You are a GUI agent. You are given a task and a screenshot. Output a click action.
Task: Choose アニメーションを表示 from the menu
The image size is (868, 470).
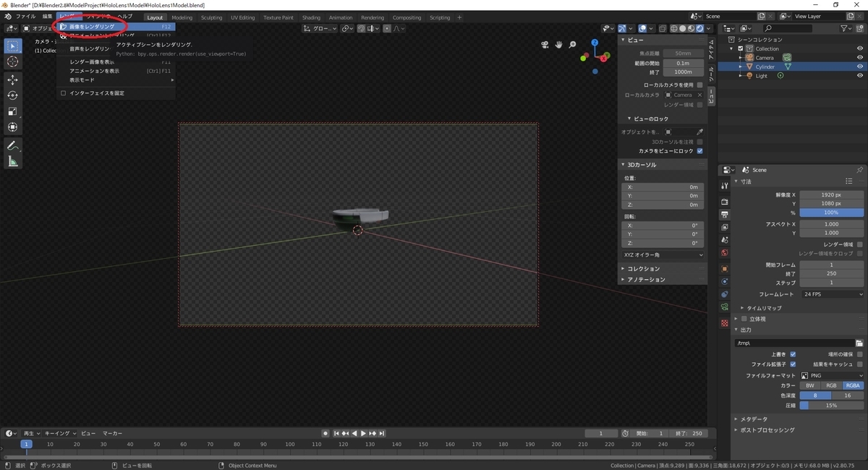pos(116,71)
